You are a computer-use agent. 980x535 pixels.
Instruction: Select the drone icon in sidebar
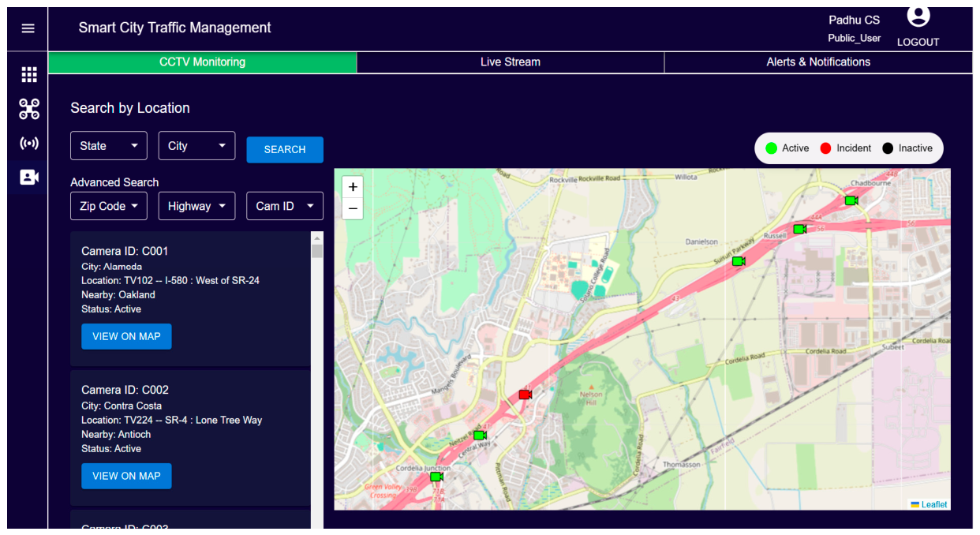click(29, 109)
